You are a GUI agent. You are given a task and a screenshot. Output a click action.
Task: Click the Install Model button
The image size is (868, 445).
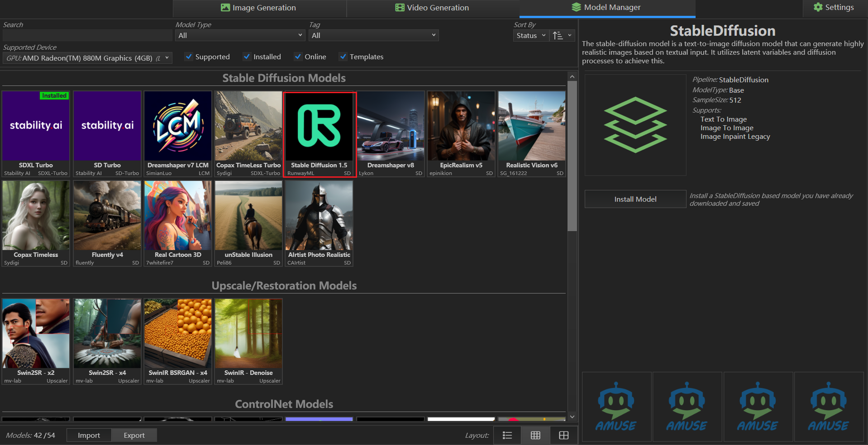click(635, 199)
